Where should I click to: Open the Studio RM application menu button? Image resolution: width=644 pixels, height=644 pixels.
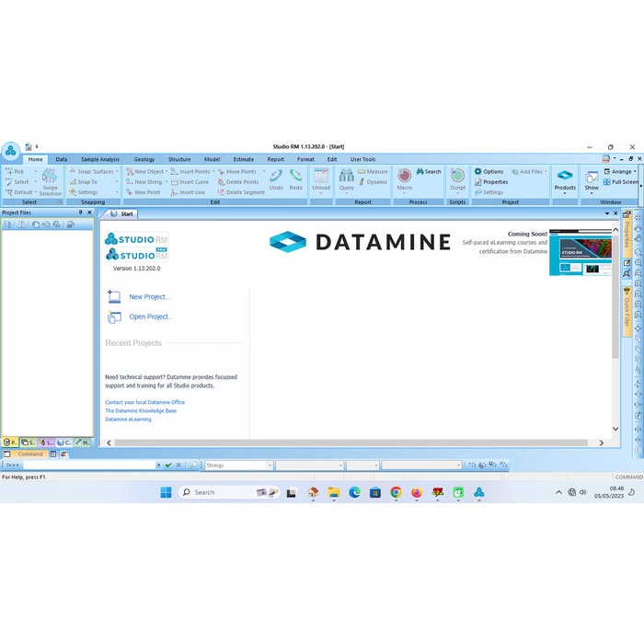click(11, 151)
